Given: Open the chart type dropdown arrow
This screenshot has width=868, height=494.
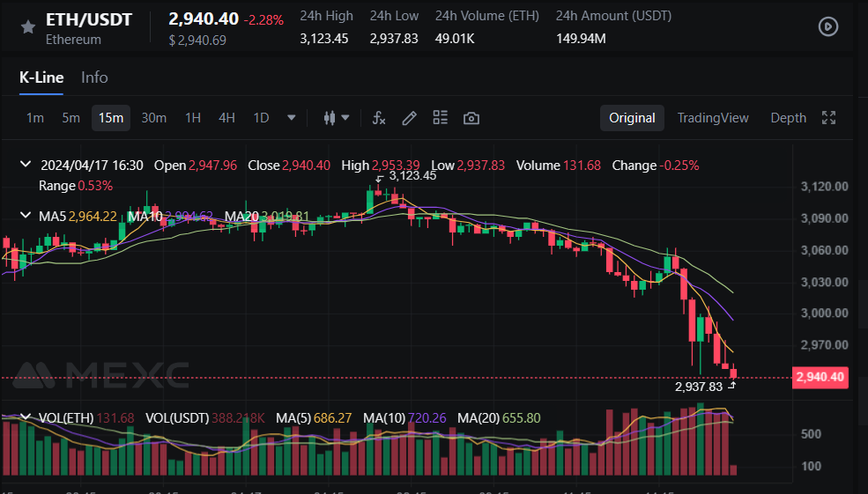Looking at the screenshot, I should pos(345,118).
